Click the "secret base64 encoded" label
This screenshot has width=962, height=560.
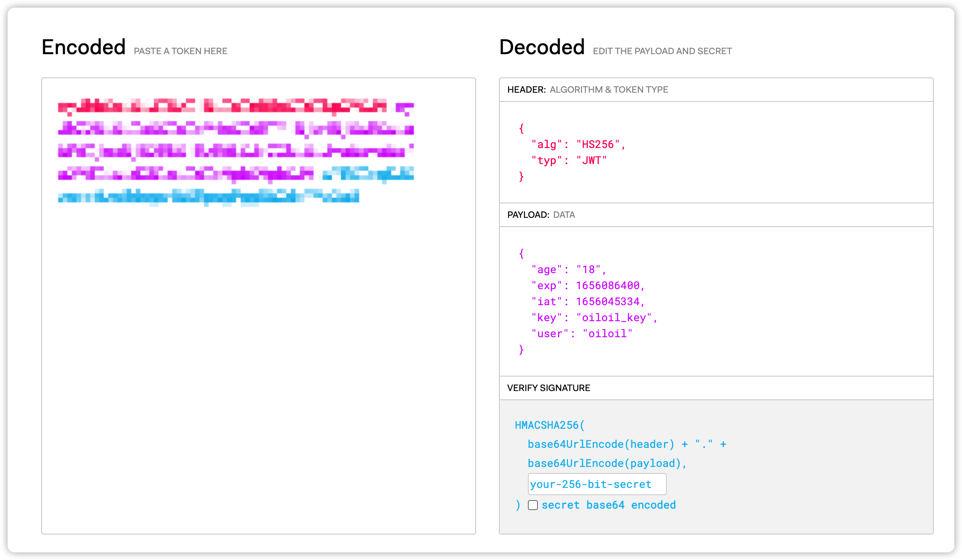[608, 505]
